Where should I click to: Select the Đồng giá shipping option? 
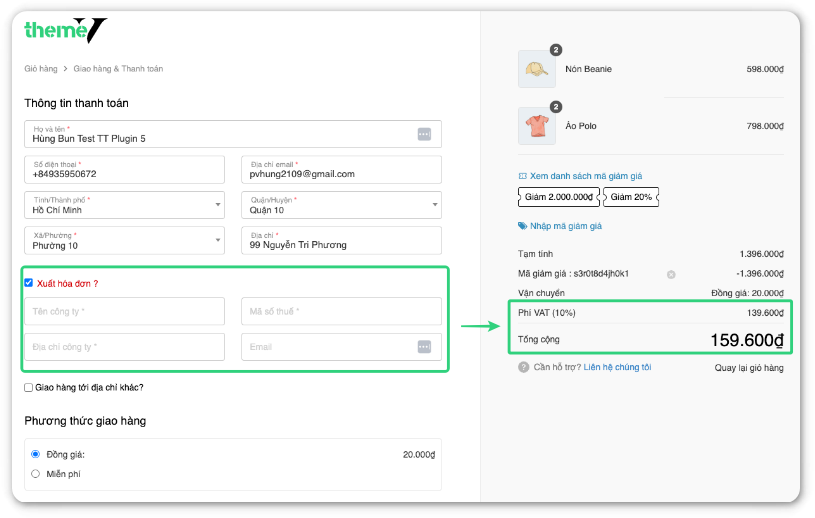pos(35,454)
